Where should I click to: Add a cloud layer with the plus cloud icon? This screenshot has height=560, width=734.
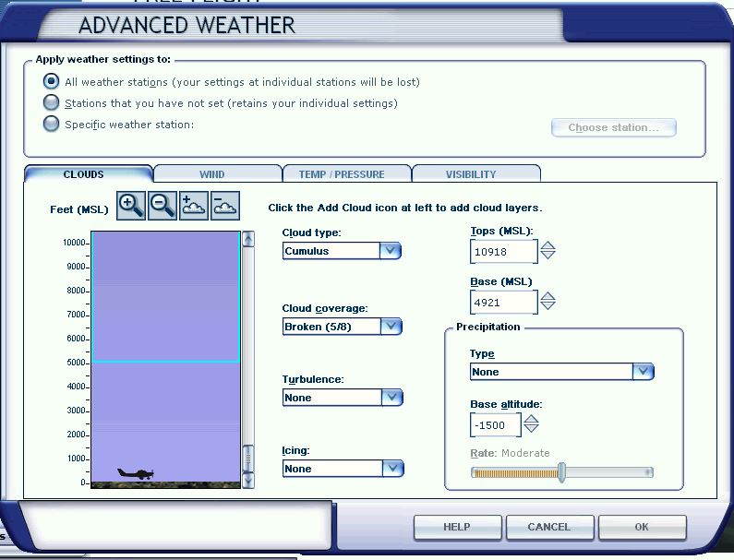pos(193,206)
